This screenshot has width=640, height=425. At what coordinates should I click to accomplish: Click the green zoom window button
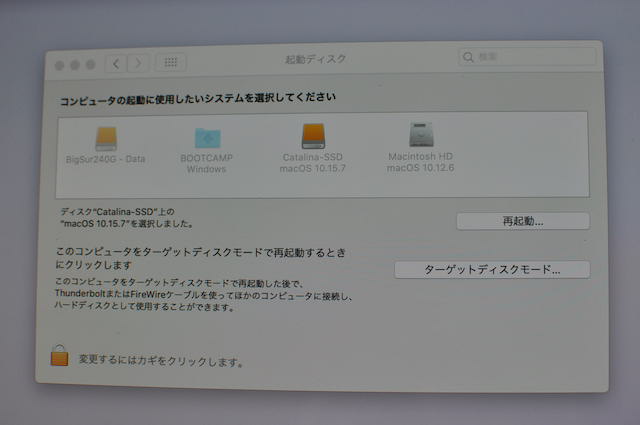[x=90, y=65]
